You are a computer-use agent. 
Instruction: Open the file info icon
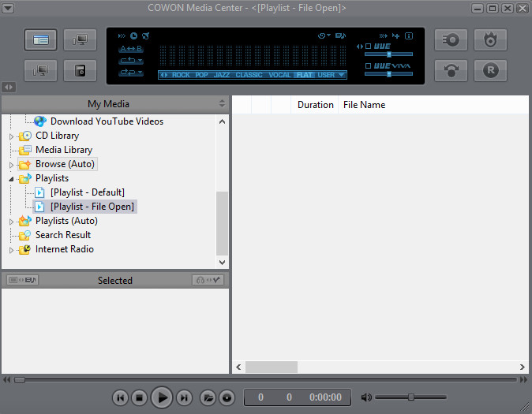pos(409,35)
